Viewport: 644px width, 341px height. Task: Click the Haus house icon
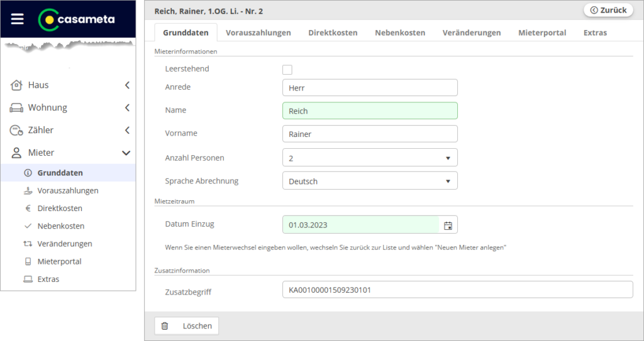pos(16,85)
